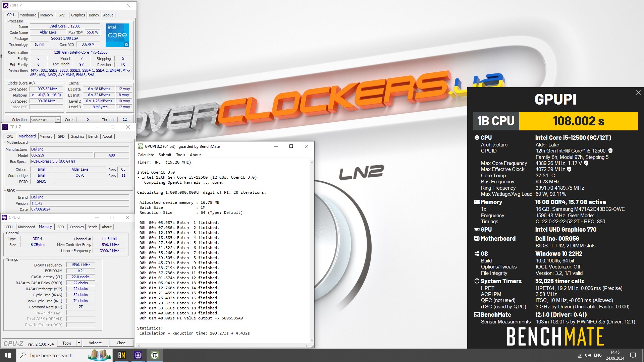644x362 pixels.
Task: Click GPUPI horizontal scrollbar right arrow
Action: (306, 346)
